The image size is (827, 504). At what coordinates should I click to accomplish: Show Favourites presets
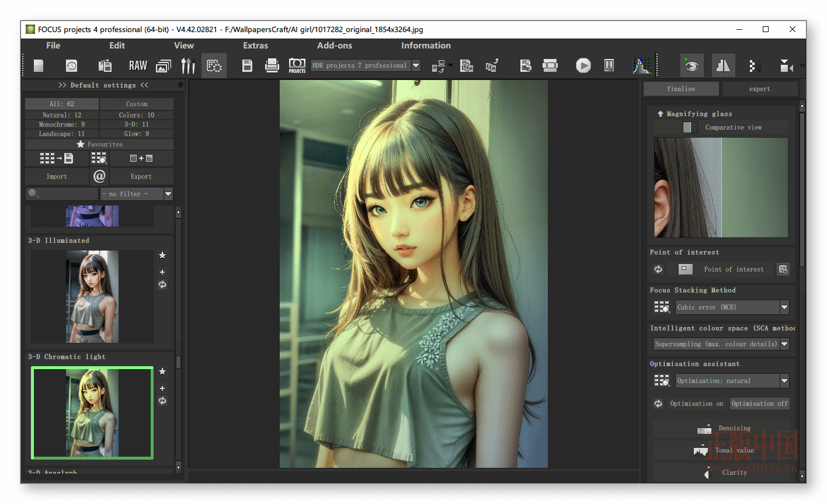99,144
